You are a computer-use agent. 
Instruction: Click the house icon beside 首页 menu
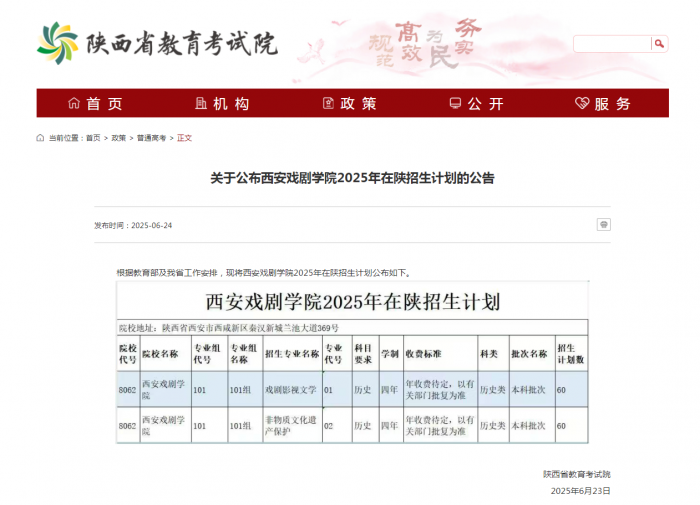(x=74, y=104)
